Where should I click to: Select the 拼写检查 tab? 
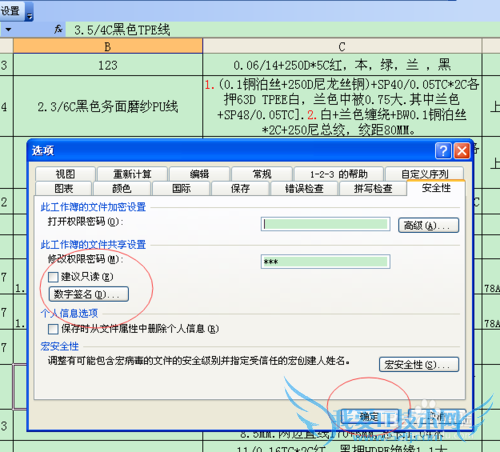coord(373,188)
